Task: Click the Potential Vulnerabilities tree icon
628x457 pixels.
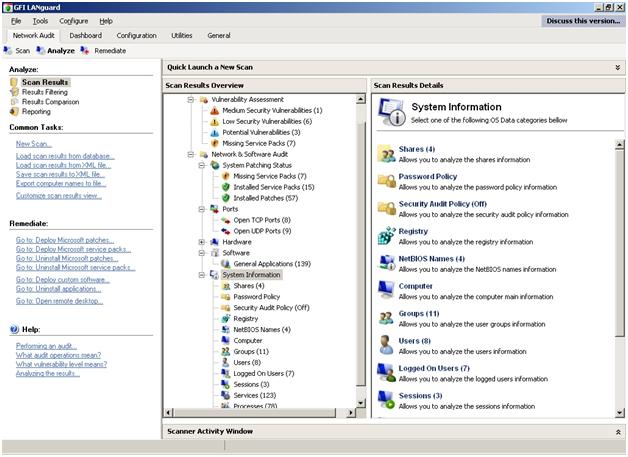Action: (215, 133)
